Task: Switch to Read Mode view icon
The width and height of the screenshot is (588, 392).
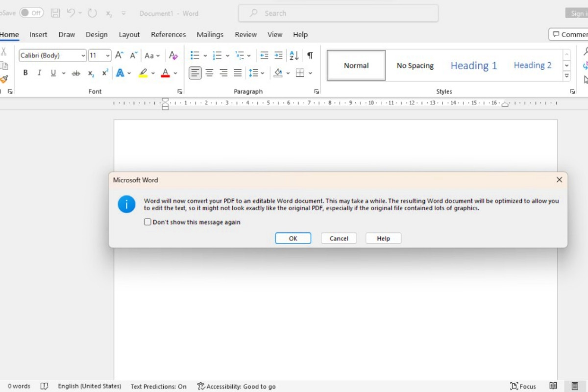Action: pyautogui.click(x=553, y=386)
